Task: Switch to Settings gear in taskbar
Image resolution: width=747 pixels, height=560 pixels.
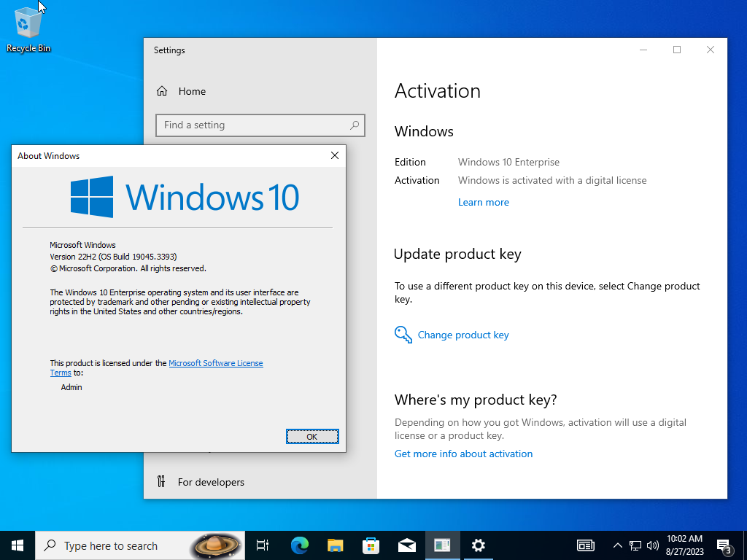Action: pyautogui.click(x=478, y=545)
